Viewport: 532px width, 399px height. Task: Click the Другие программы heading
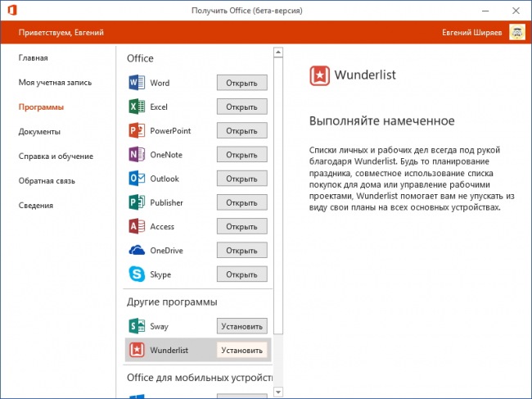[172, 302]
